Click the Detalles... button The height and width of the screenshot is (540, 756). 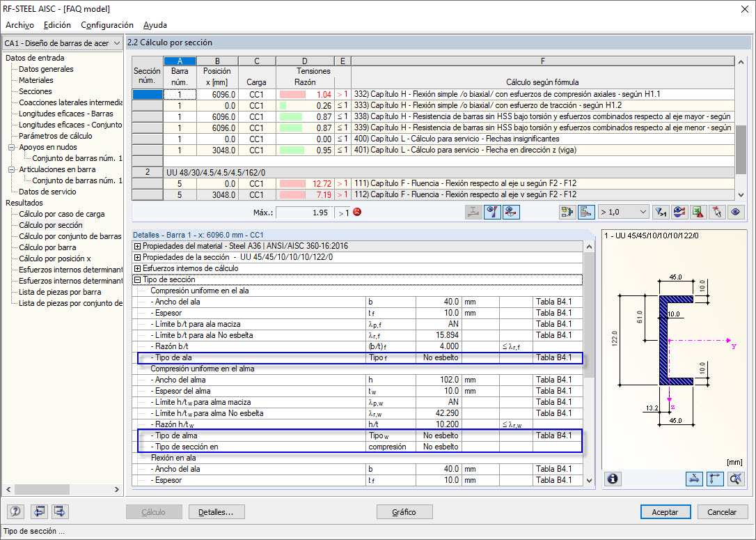(x=216, y=512)
